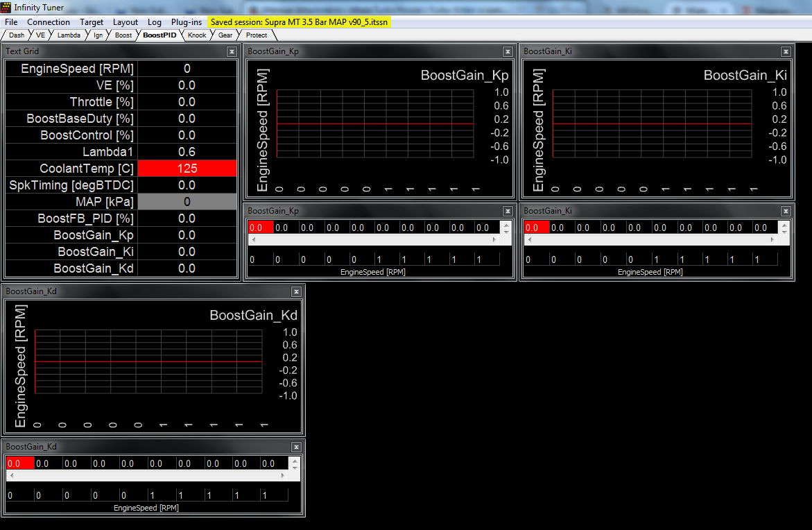Screen dimensions: 812x530
Task: Open the Connection menu
Action: 49,22
